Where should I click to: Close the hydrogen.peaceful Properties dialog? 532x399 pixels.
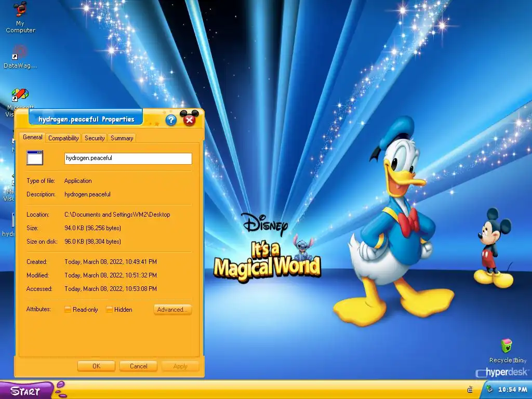[189, 119]
